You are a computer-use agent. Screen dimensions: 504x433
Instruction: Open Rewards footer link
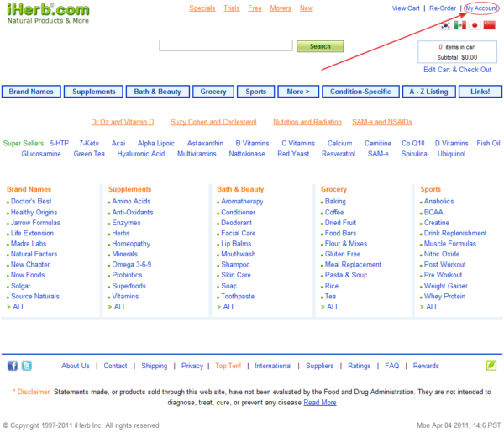coord(426,366)
